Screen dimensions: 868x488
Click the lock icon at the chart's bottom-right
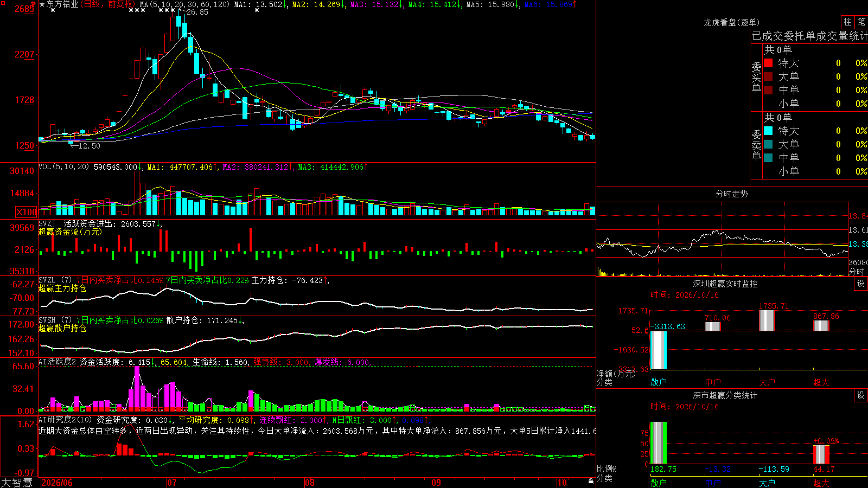(591, 481)
